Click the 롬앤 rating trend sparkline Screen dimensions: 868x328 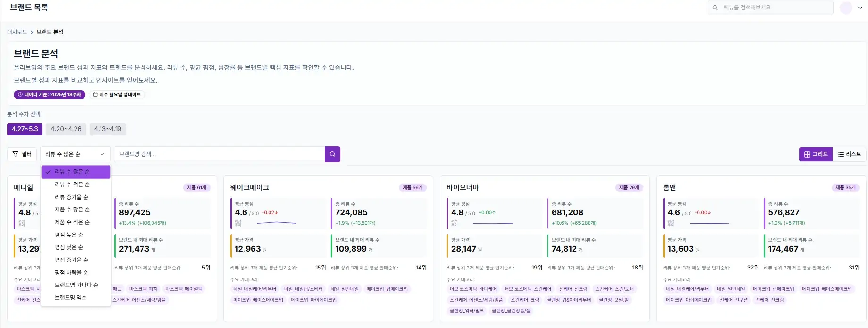click(x=708, y=223)
